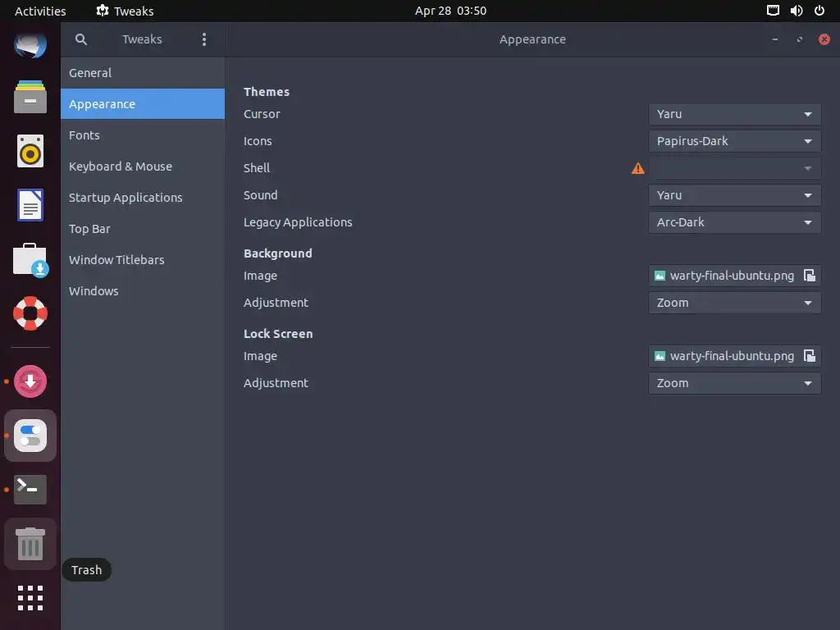The width and height of the screenshot is (840, 630).
Task: Open the three-dot Tweaks menu
Action: coord(204,39)
